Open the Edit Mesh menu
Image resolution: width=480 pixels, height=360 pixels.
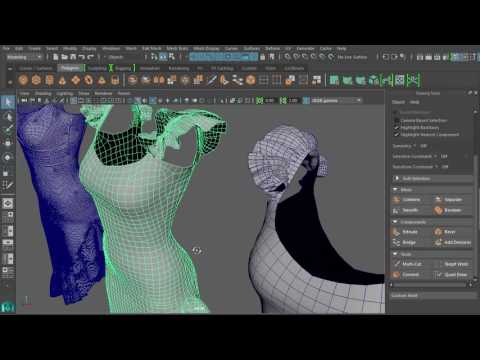(152, 48)
